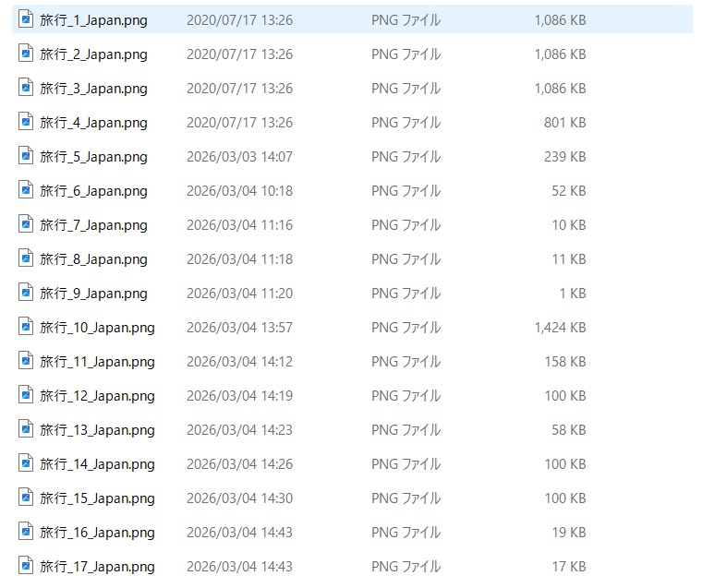The height and width of the screenshot is (588, 727).
Task: Click the 158 KB size value
Action: click(565, 362)
